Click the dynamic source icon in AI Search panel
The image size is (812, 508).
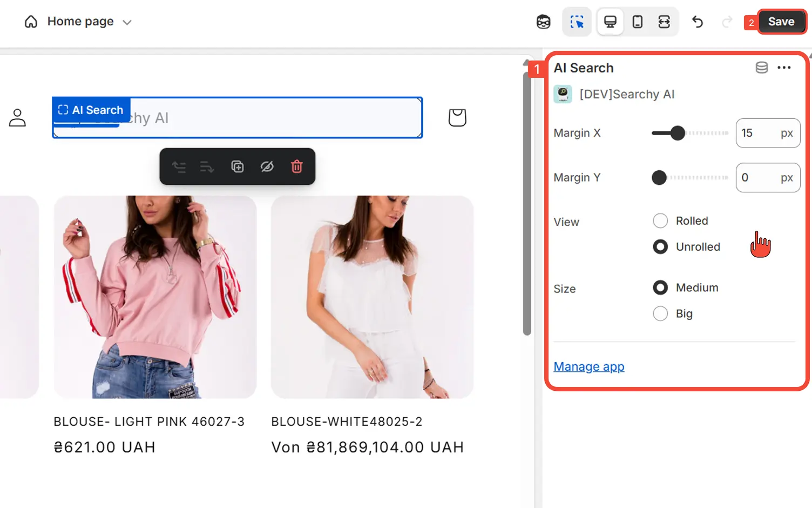click(x=761, y=67)
